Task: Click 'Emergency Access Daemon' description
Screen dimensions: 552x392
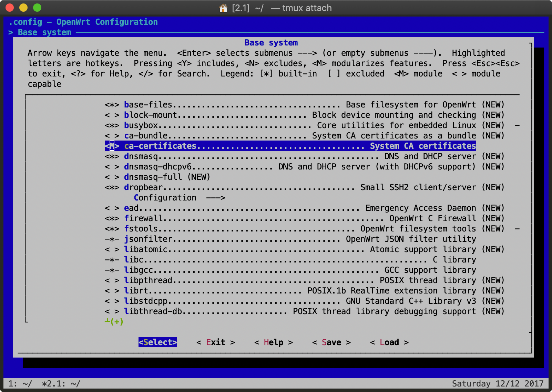Action: [x=421, y=208]
